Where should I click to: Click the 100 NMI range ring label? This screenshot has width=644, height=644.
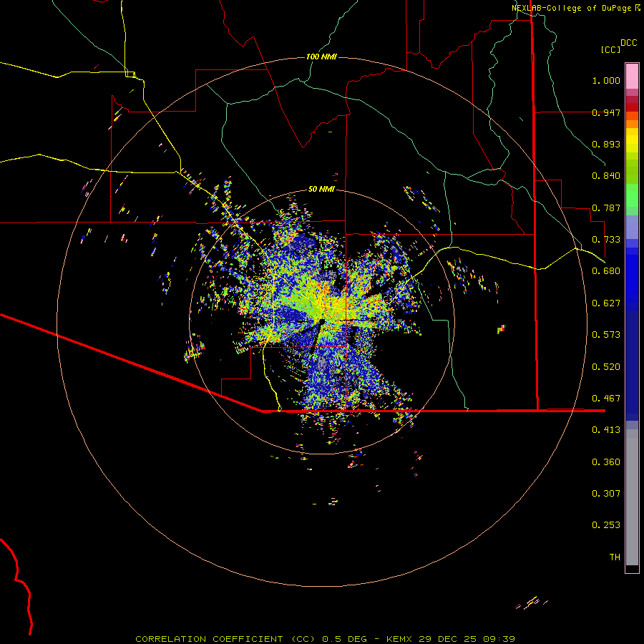click(x=321, y=57)
